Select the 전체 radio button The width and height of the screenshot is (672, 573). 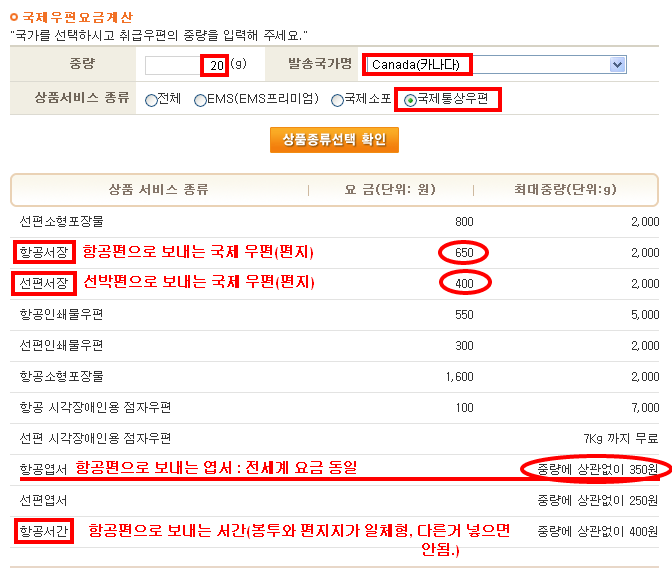pos(151,100)
